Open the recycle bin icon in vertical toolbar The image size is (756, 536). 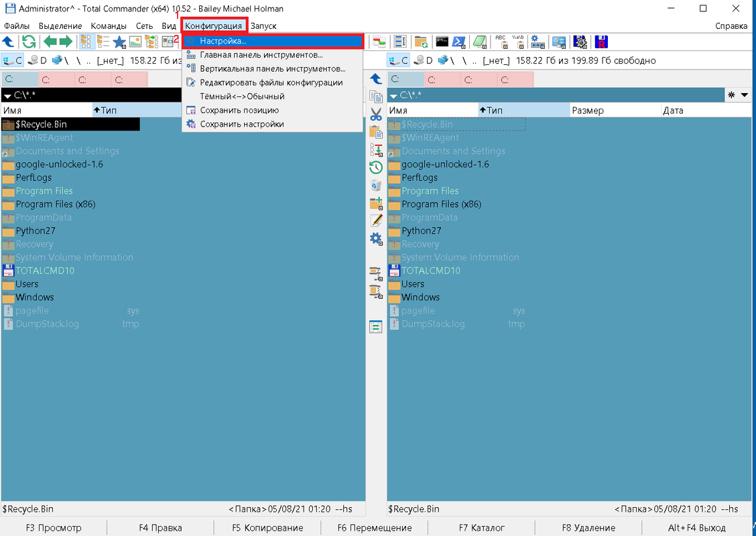pos(376,185)
